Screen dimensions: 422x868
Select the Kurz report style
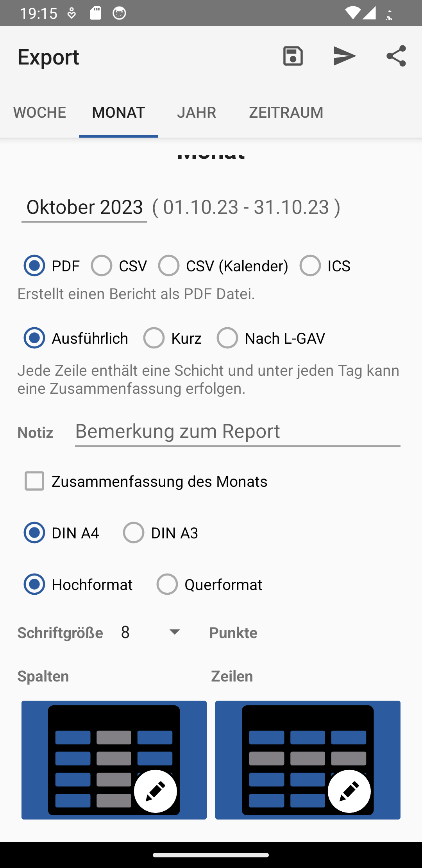click(x=154, y=338)
